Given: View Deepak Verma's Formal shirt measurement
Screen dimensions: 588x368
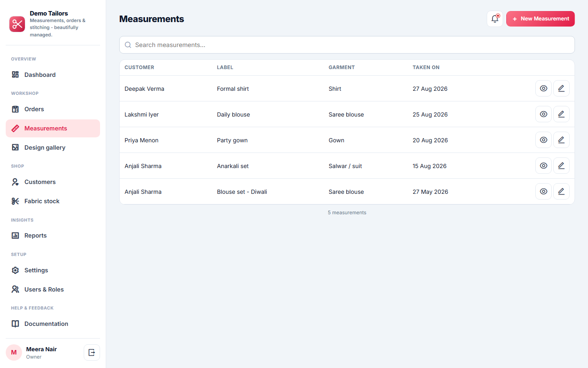Looking at the screenshot, I should pyautogui.click(x=543, y=88).
